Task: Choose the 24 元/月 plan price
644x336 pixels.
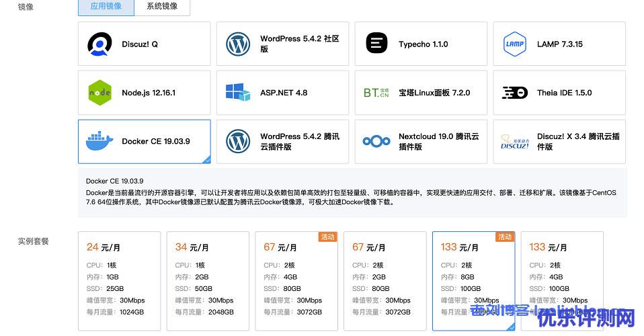Action: (104, 247)
